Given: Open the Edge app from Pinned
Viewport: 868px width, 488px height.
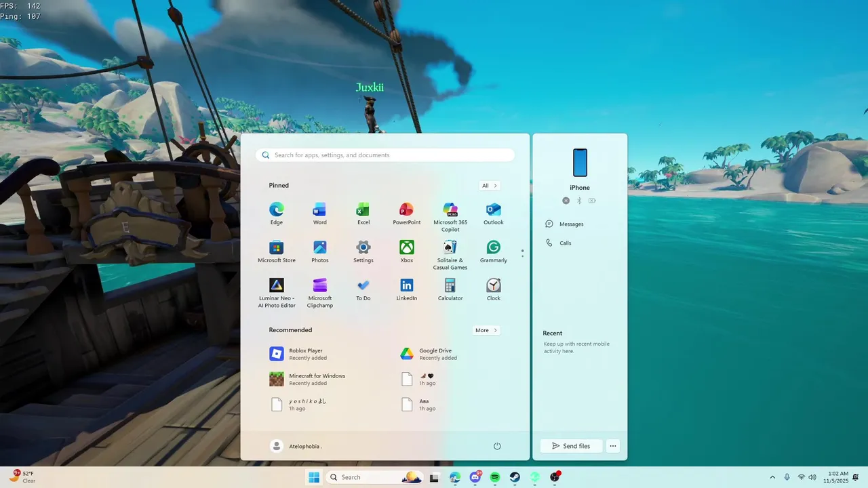Looking at the screenshot, I should click(x=277, y=213).
